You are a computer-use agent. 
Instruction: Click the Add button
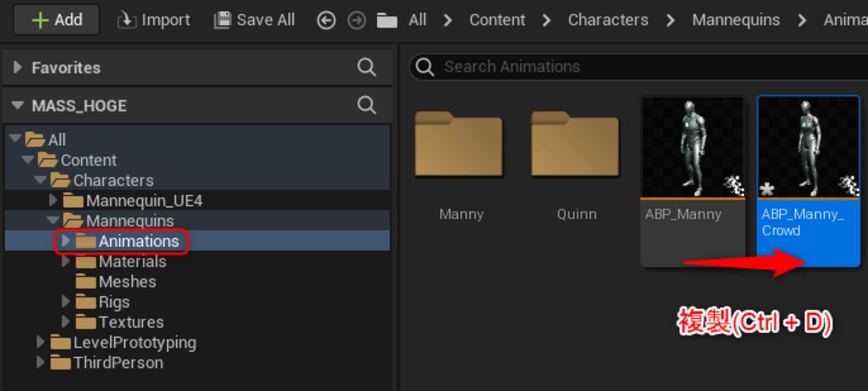click(x=57, y=20)
